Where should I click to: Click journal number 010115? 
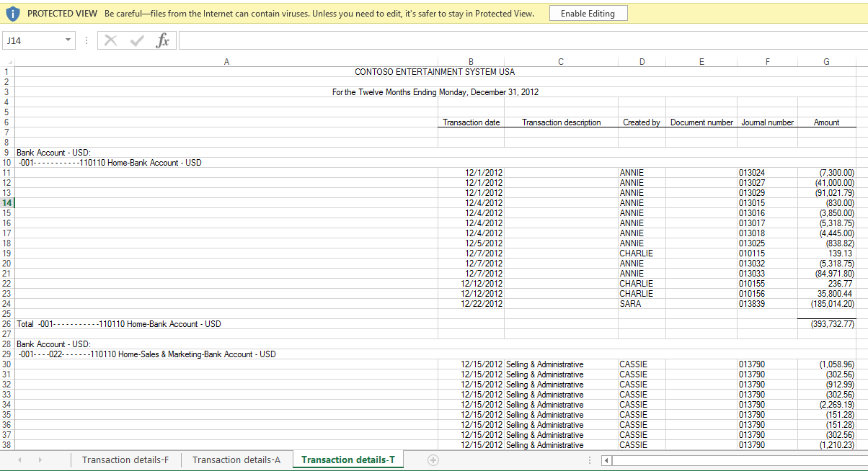pyautogui.click(x=752, y=254)
